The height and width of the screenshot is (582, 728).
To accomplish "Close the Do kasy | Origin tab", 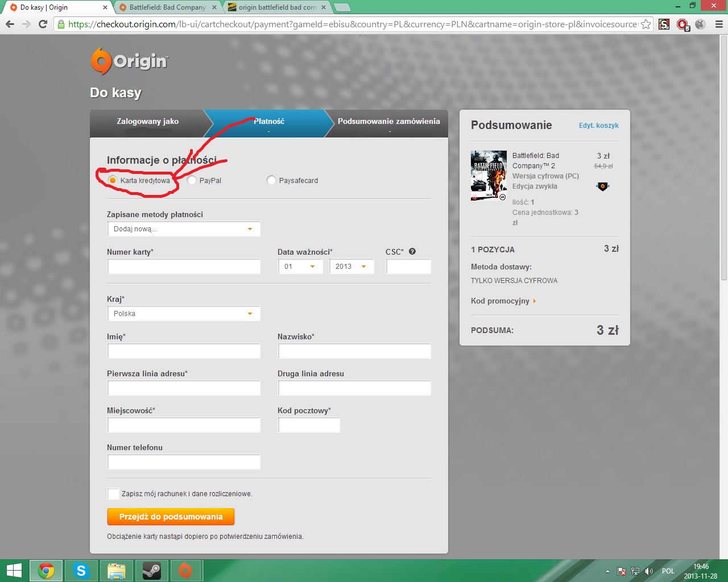I will coord(105,7).
